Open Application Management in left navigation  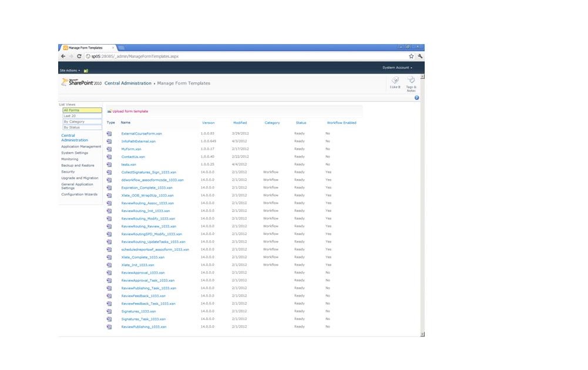coord(81,147)
